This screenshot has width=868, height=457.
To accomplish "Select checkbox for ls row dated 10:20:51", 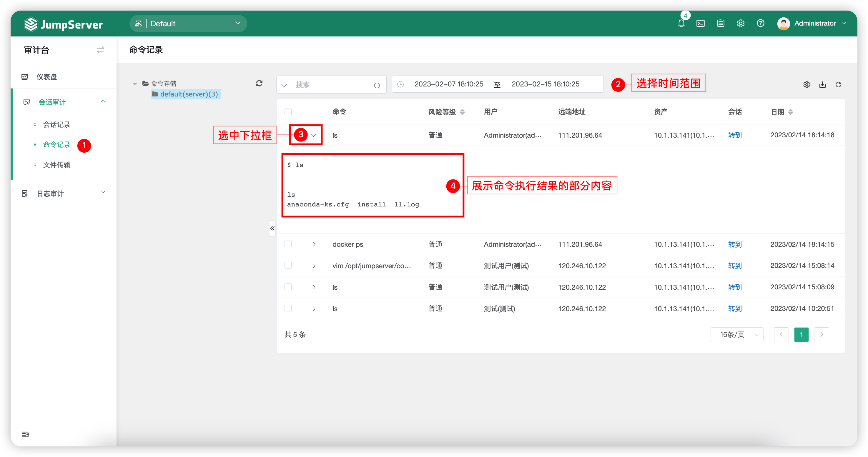I will (x=288, y=308).
